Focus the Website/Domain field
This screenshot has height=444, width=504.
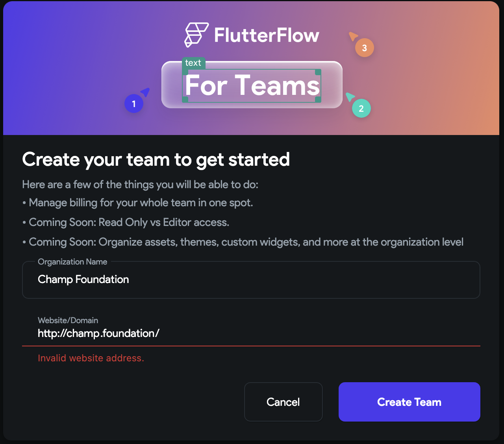[251, 333]
